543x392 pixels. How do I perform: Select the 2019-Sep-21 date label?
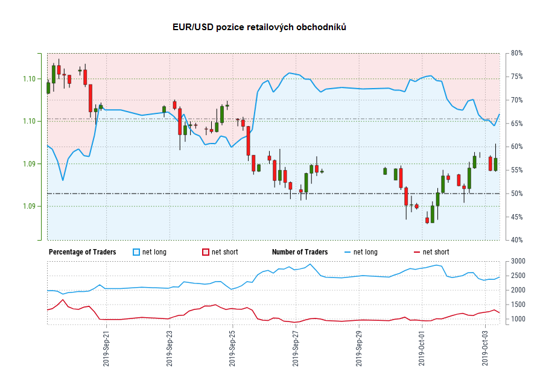106,349
